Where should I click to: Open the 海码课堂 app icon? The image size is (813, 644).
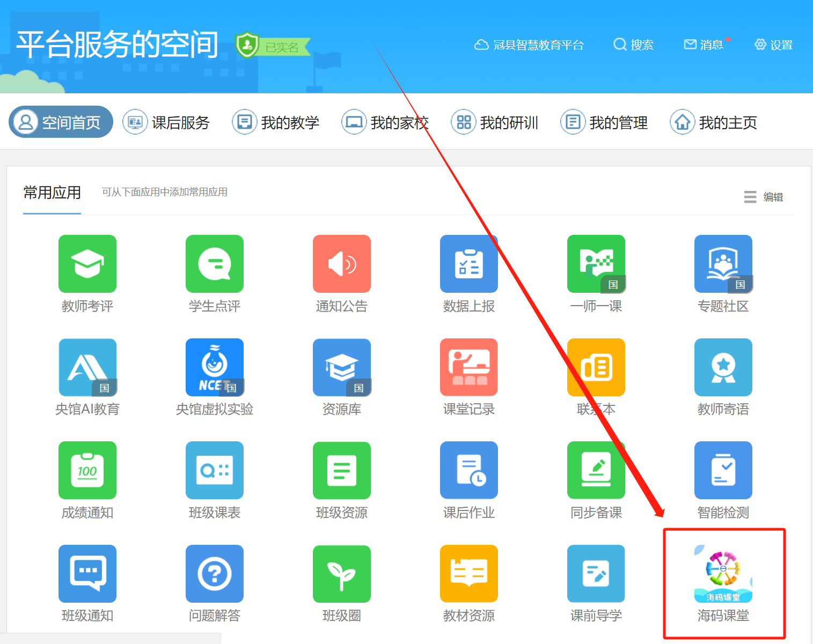coord(723,574)
